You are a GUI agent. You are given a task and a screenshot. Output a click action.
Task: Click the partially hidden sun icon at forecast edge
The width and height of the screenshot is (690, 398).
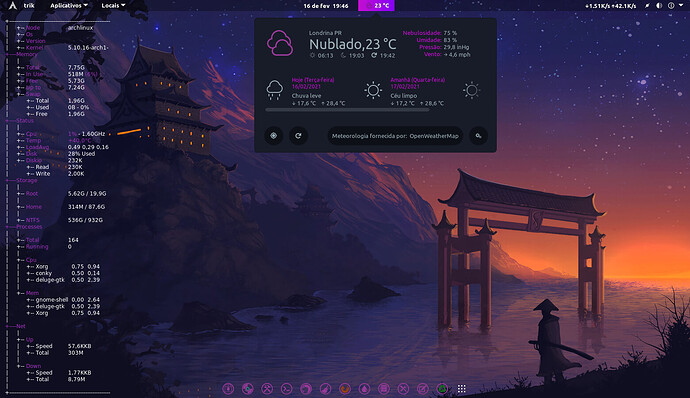click(471, 90)
